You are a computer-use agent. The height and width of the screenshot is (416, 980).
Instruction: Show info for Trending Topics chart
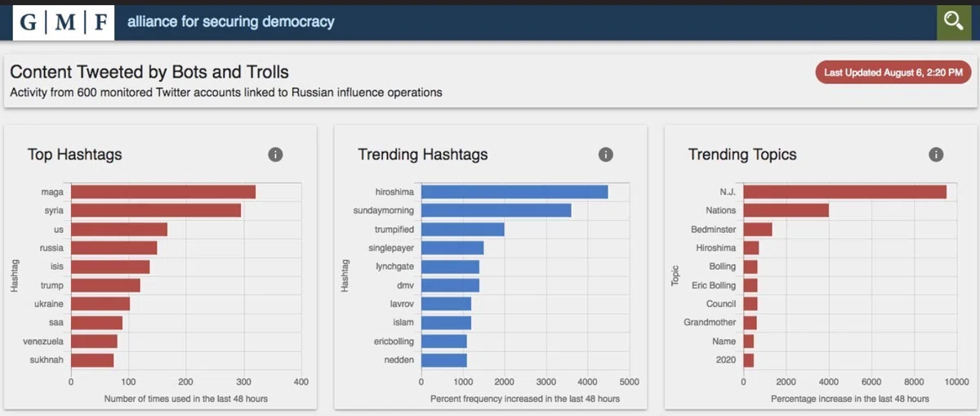tap(936, 154)
